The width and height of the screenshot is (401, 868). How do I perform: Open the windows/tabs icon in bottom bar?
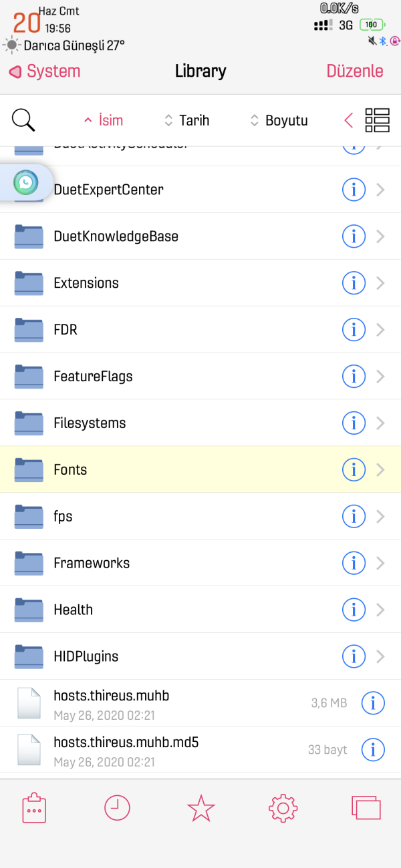pyautogui.click(x=366, y=809)
